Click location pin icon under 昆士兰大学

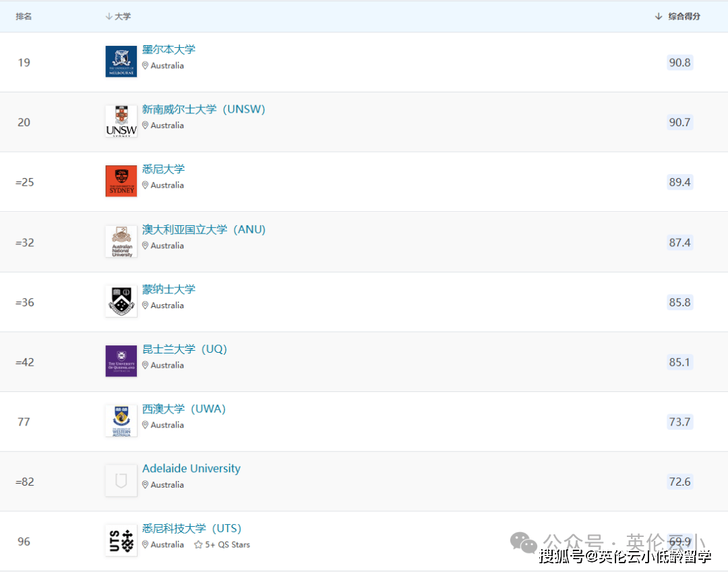[146, 365]
